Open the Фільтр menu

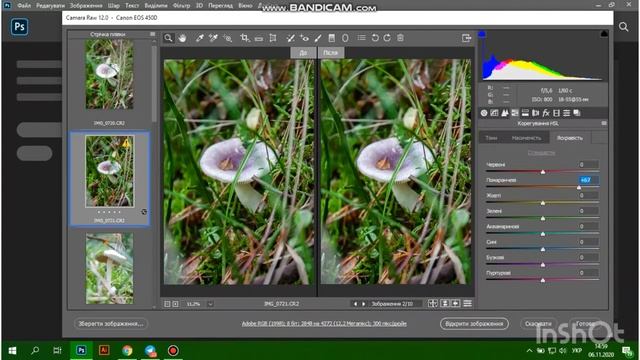click(181, 6)
